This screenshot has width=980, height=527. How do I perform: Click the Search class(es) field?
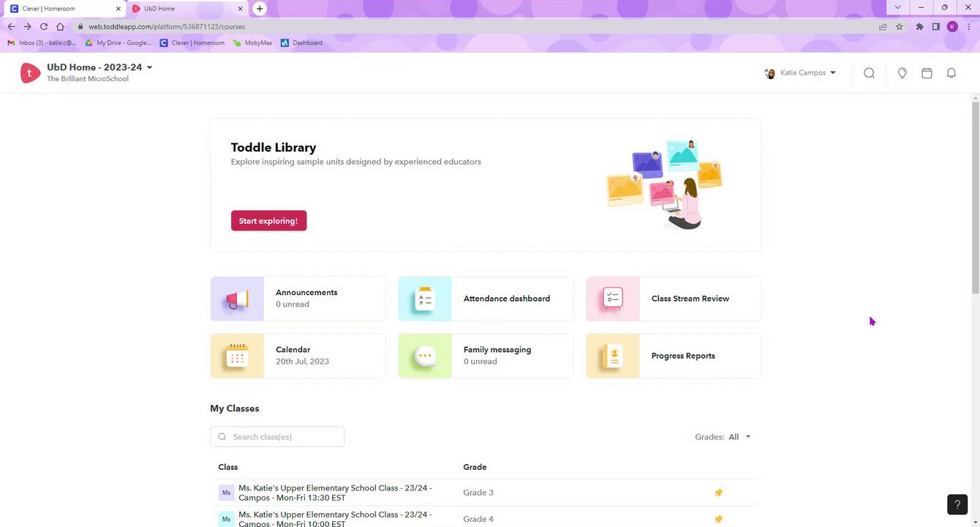pyautogui.click(x=277, y=437)
